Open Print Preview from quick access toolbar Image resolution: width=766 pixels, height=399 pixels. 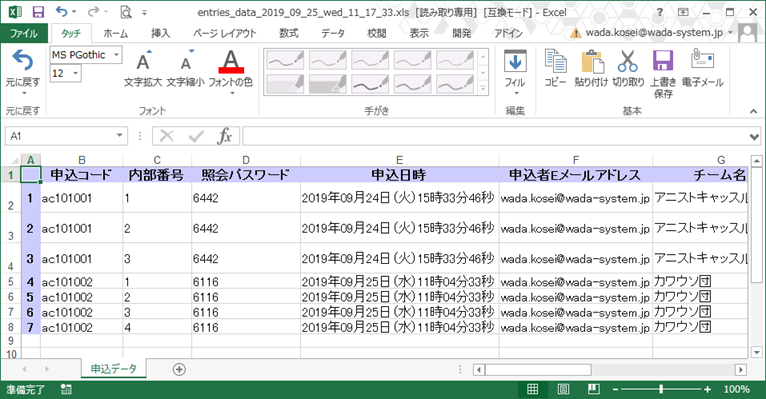(126, 12)
